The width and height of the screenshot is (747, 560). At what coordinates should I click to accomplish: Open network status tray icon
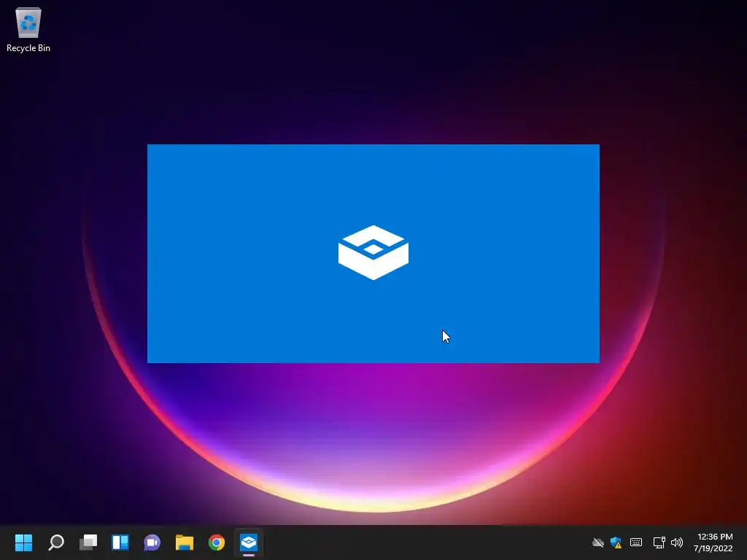coord(659,542)
